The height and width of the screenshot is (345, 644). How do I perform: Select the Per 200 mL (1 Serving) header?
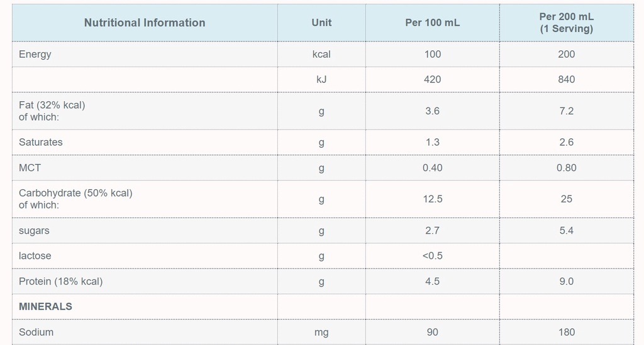(x=566, y=23)
